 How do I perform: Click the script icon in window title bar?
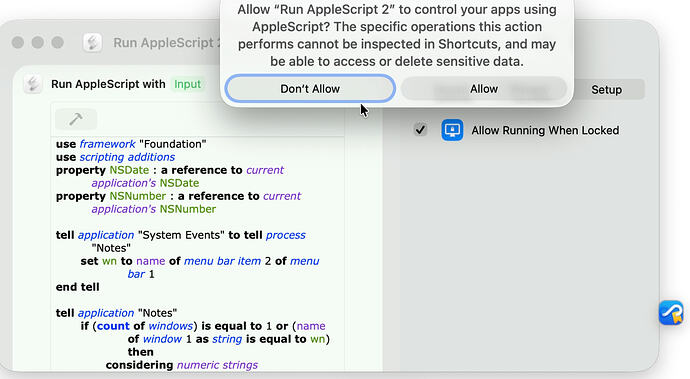click(92, 43)
